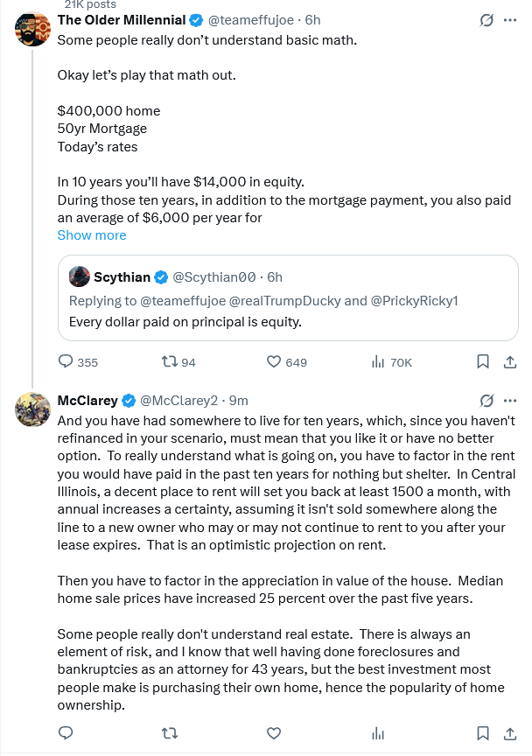Image resolution: width=532 pixels, height=756 pixels.
Task: Like The Older Millennial's post
Action: tap(273, 361)
